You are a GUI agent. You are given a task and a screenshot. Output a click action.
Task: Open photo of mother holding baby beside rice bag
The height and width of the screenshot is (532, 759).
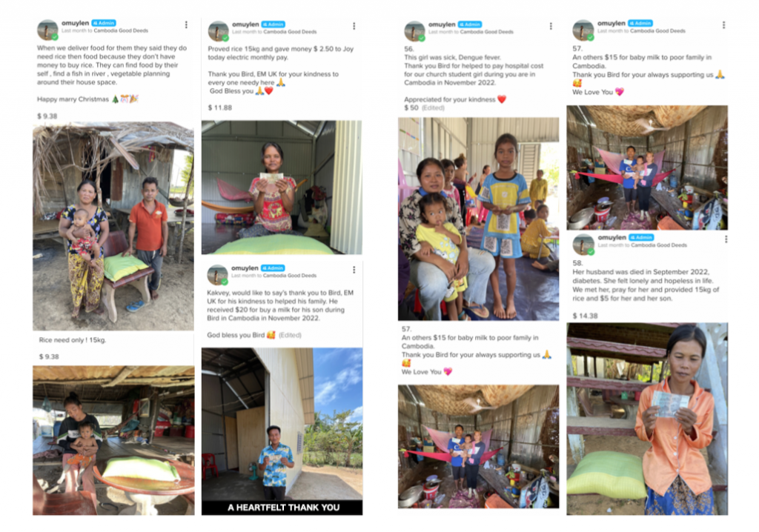point(113,441)
